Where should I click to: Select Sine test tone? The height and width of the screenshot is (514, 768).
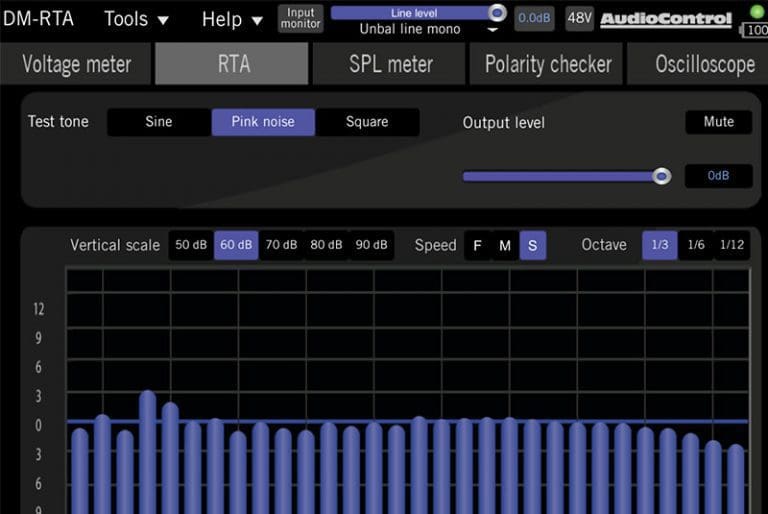(159, 122)
